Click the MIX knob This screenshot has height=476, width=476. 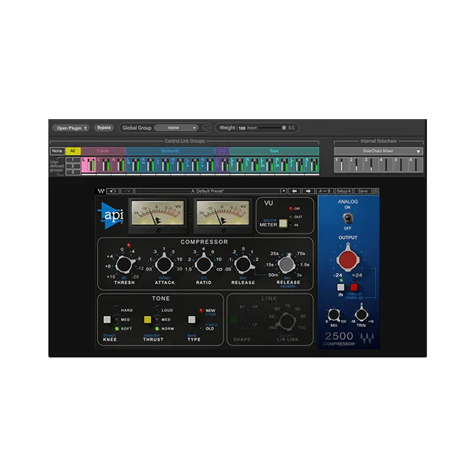334,315
